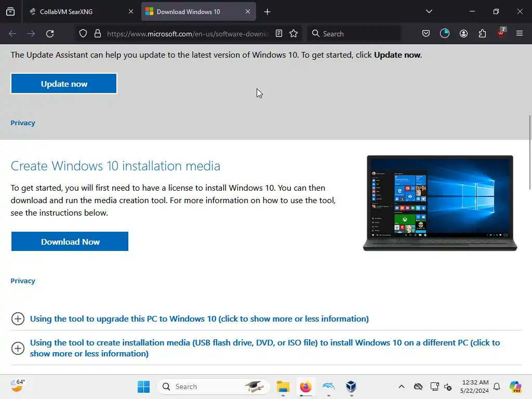The width and height of the screenshot is (532, 399).
Task: Open a new tab
Action: coord(268,12)
